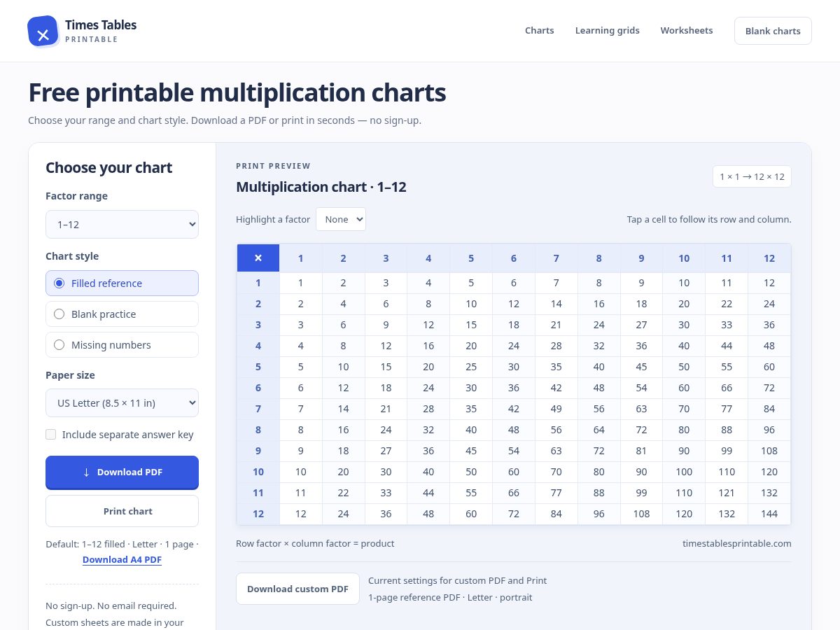Click the cell showing 100
This screenshot has height=630, width=840.
[684, 472]
